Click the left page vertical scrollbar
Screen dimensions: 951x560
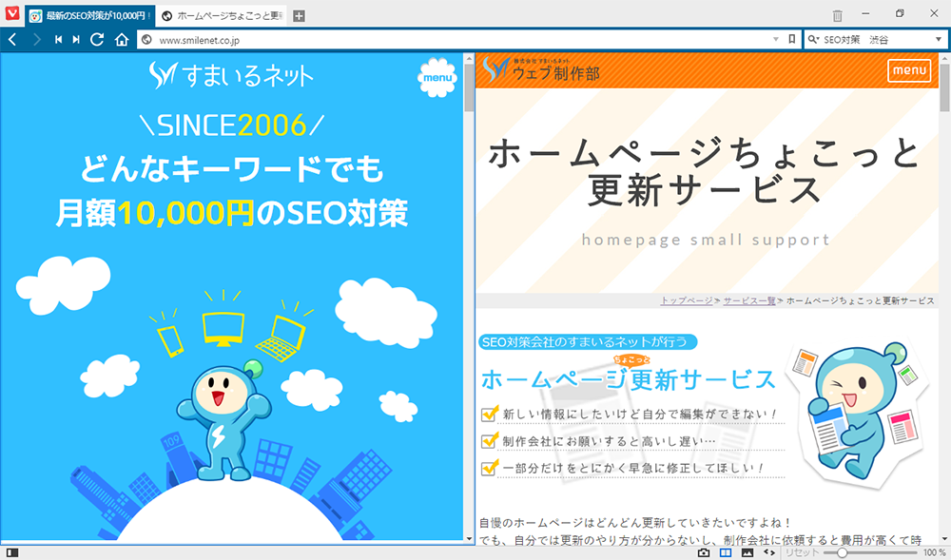pos(469,88)
